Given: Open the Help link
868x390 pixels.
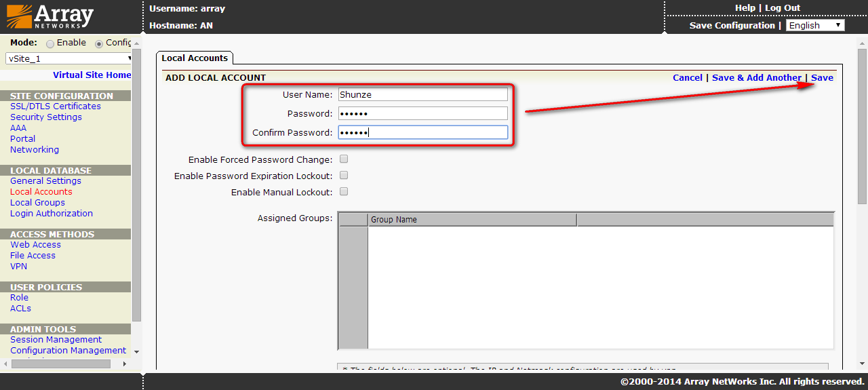Looking at the screenshot, I should [745, 8].
